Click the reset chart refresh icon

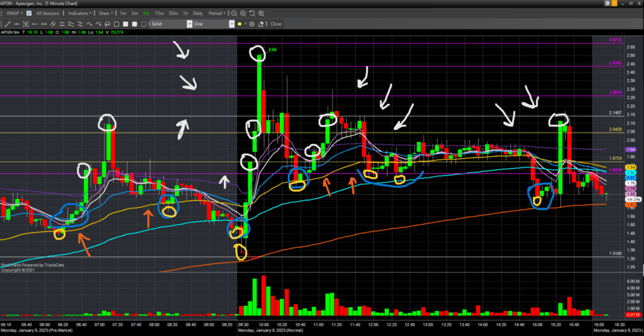tap(252, 13)
